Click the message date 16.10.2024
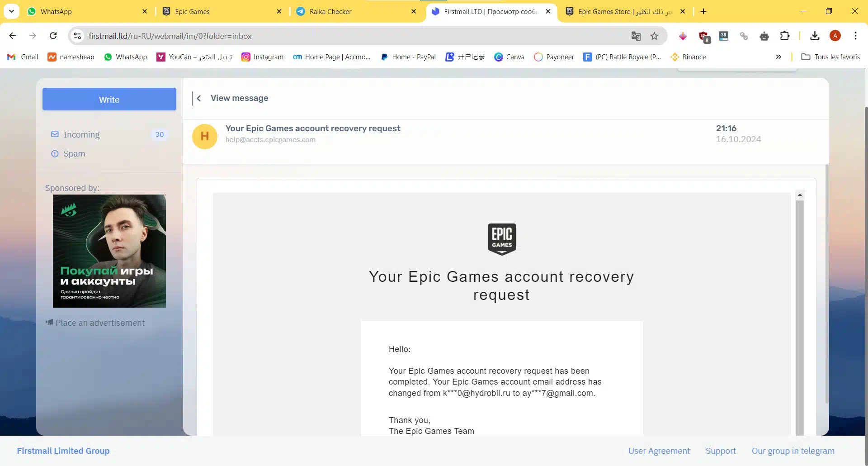The width and height of the screenshot is (868, 466). coord(738,139)
